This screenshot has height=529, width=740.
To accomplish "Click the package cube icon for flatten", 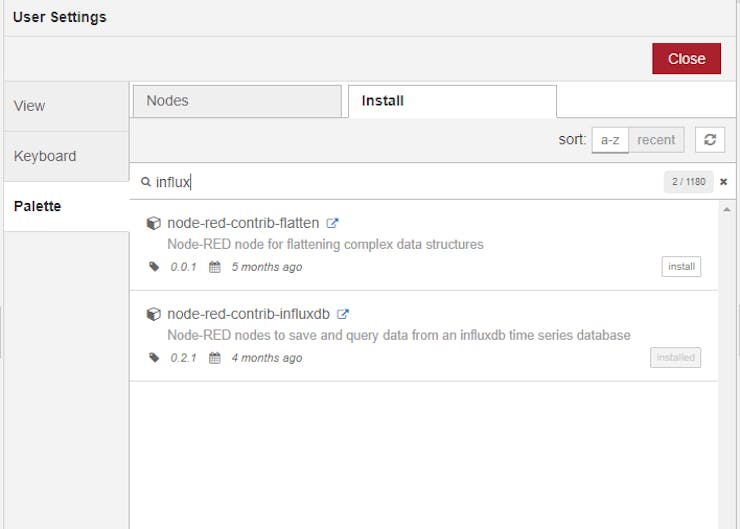I will click(x=153, y=223).
